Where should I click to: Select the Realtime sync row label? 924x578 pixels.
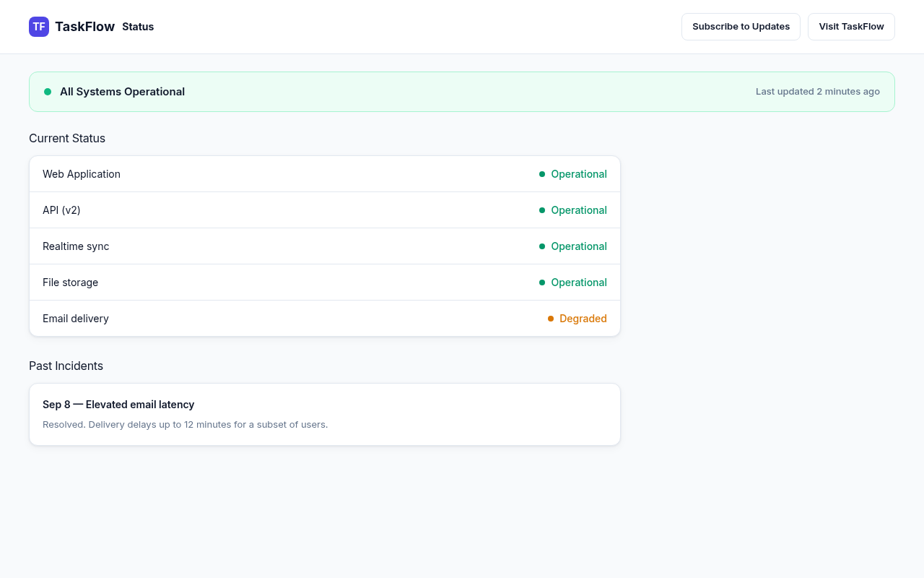point(76,246)
